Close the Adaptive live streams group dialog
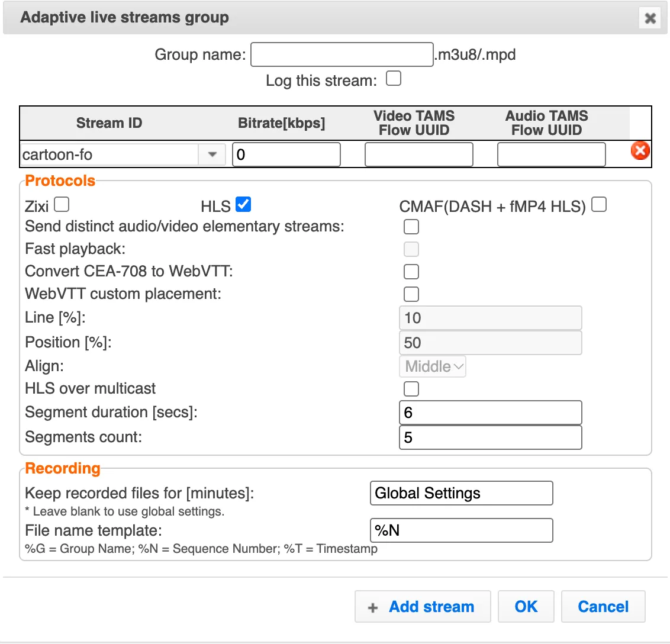This screenshot has width=670, height=644. click(x=650, y=18)
